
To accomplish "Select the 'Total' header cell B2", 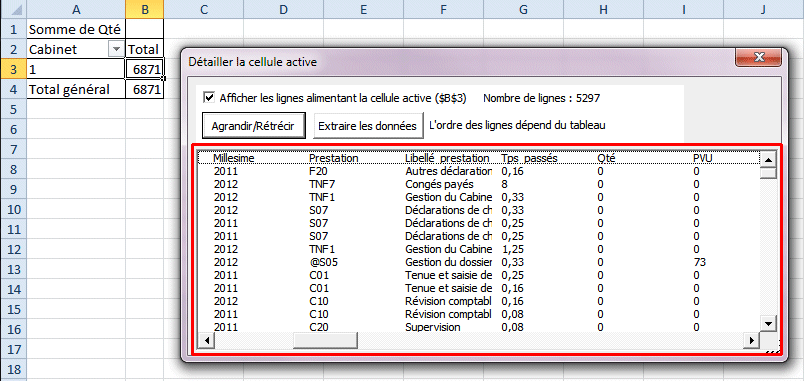I will tap(145, 49).
